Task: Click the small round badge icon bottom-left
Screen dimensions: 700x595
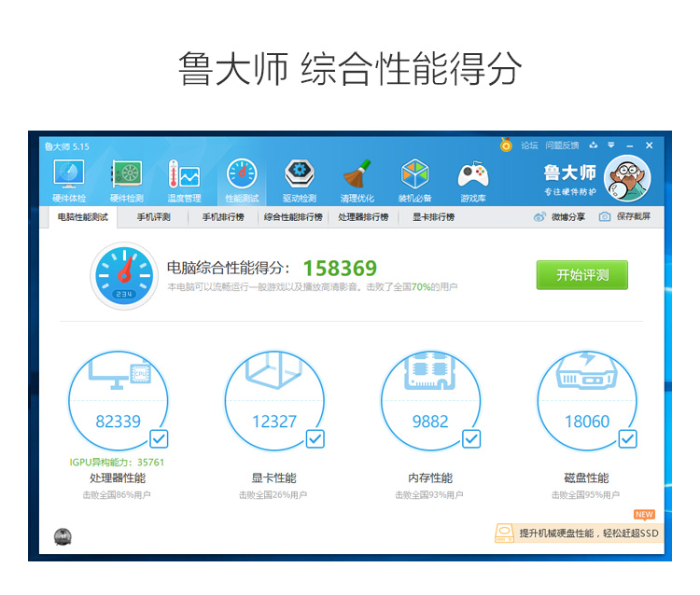Action: click(x=63, y=536)
